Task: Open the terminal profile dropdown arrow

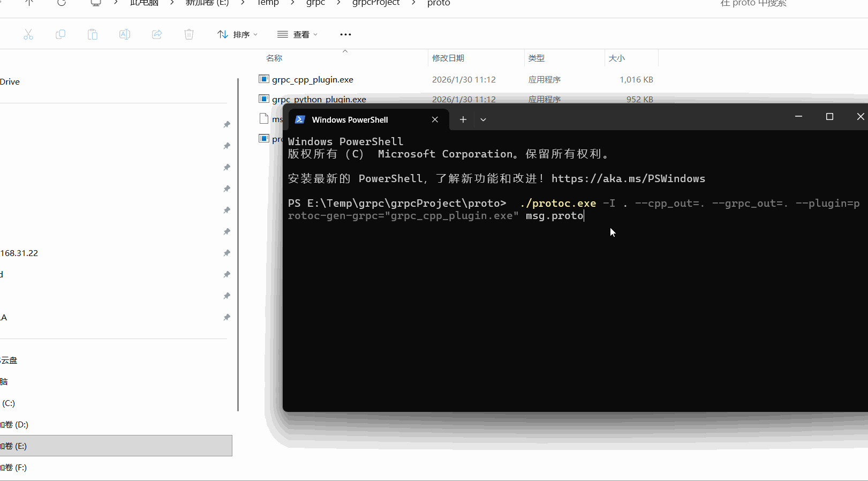Action: (x=483, y=119)
